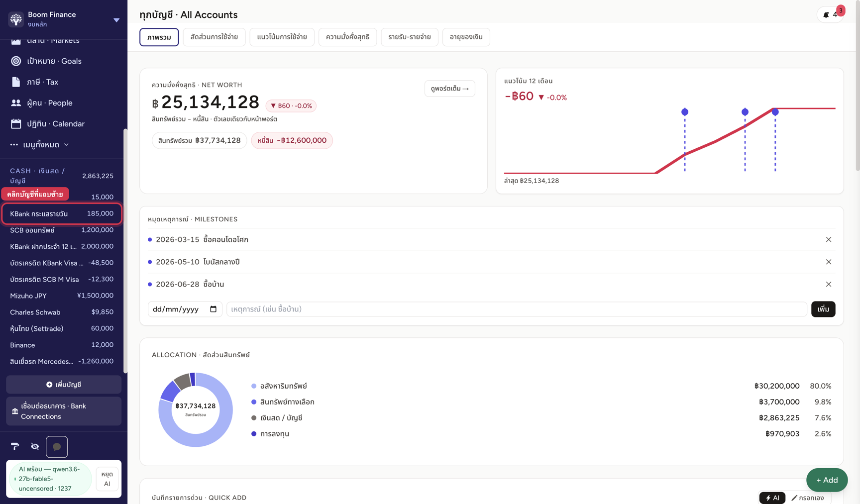Click the เหตุการณ์ event name input

click(517, 309)
